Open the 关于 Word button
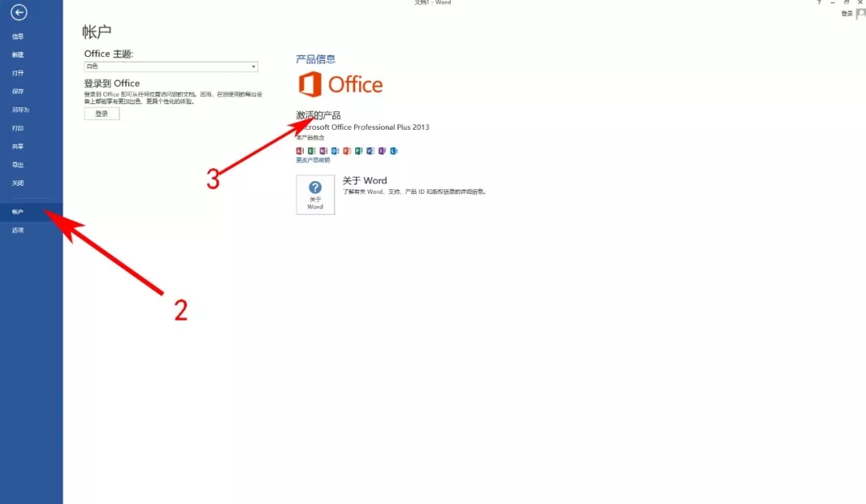Screen dimensions: 866x504 315,195
